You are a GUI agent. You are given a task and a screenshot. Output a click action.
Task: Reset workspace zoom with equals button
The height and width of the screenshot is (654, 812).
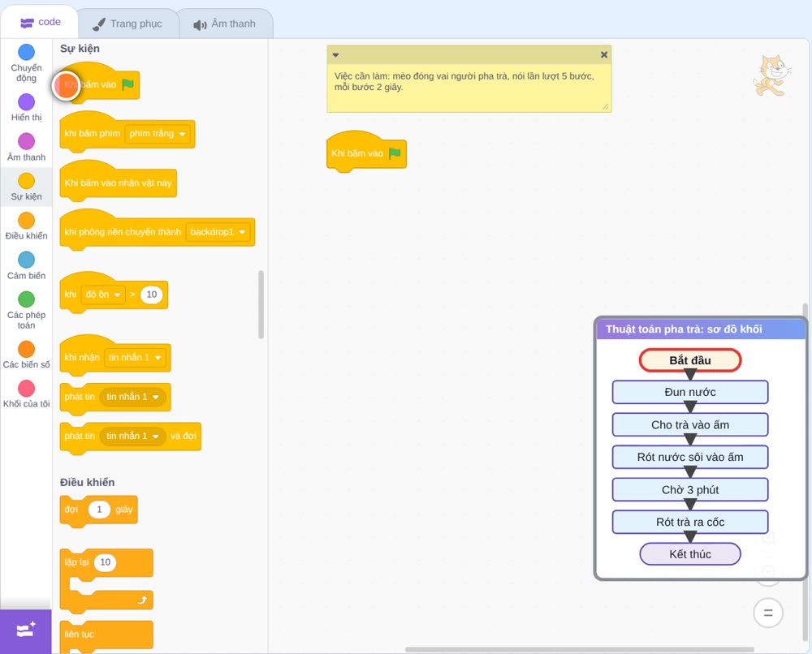(x=768, y=613)
